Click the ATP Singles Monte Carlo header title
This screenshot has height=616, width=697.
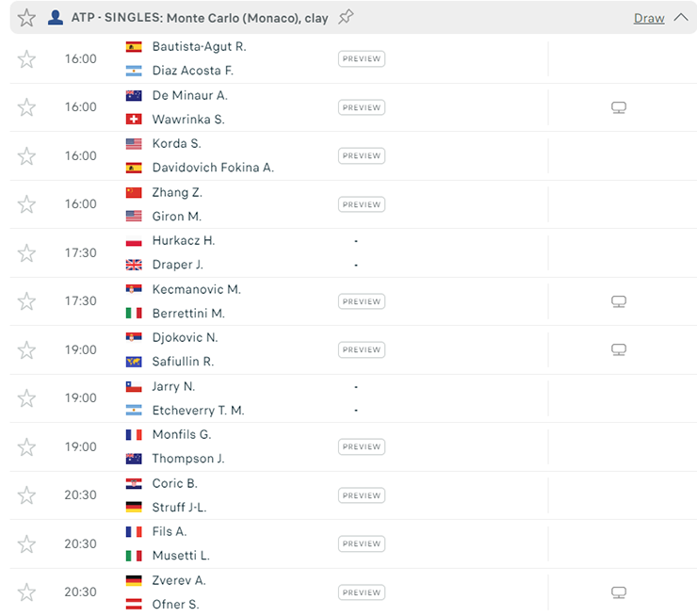[200, 18]
